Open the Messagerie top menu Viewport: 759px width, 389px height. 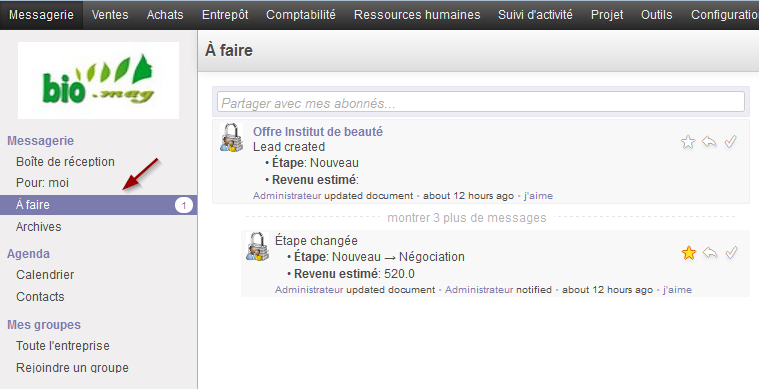click(x=41, y=15)
